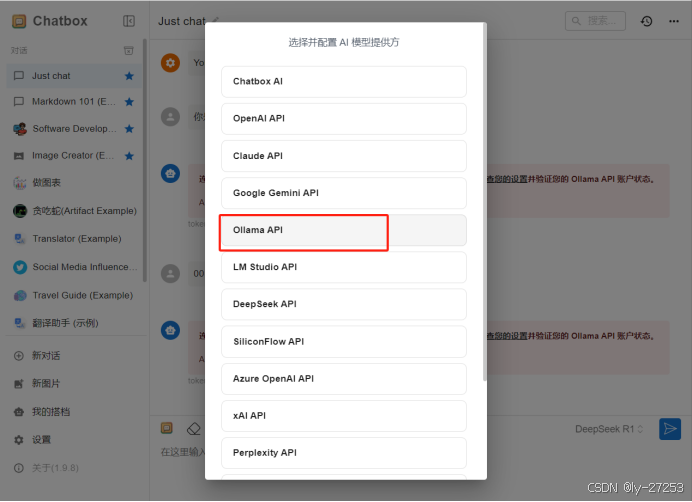The height and width of the screenshot is (502, 692).
Task: Click the Image Creator picture icon
Action: pyautogui.click(x=19, y=156)
